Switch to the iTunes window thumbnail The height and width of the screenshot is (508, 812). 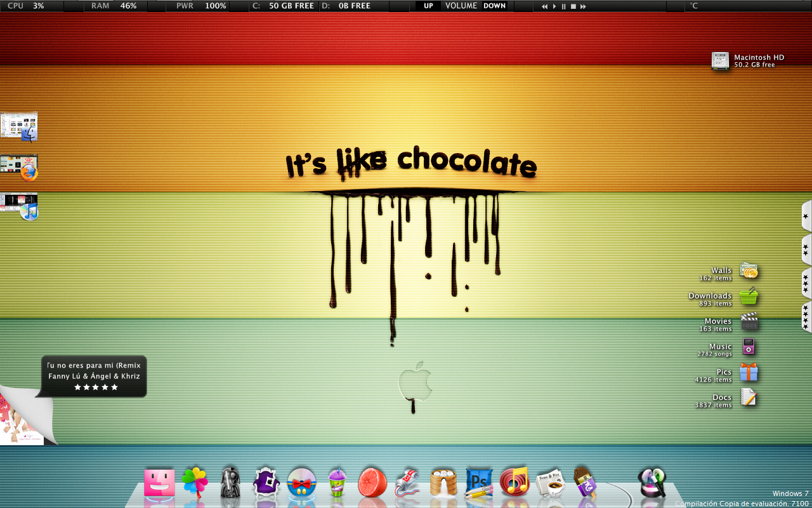click(x=19, y=206)
